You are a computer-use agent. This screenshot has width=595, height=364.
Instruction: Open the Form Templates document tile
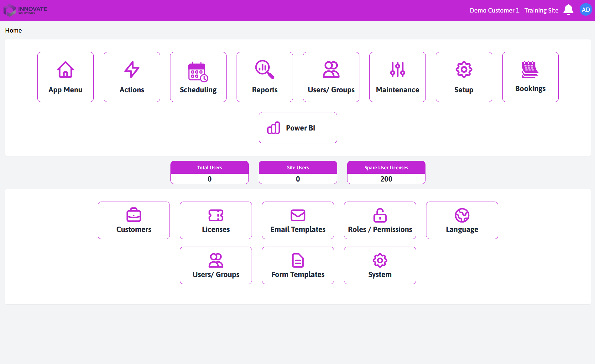coord(298,265)
